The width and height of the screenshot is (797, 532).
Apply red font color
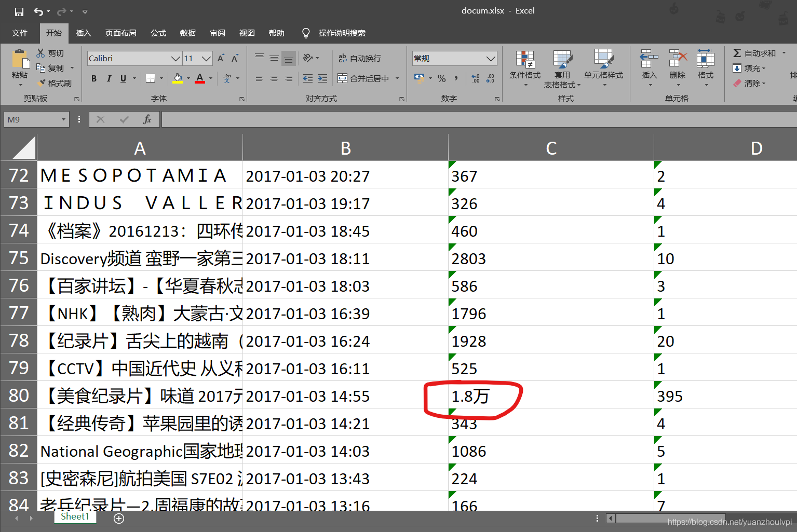coord(200,78)
